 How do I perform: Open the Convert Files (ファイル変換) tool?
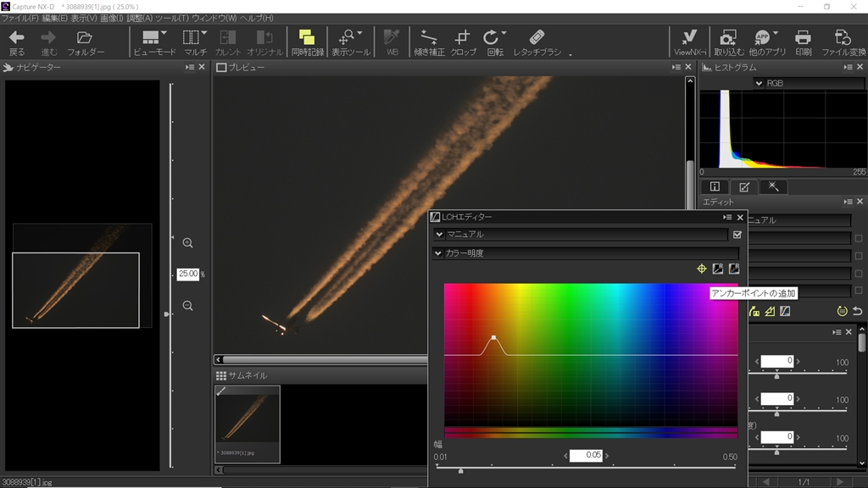843,42
